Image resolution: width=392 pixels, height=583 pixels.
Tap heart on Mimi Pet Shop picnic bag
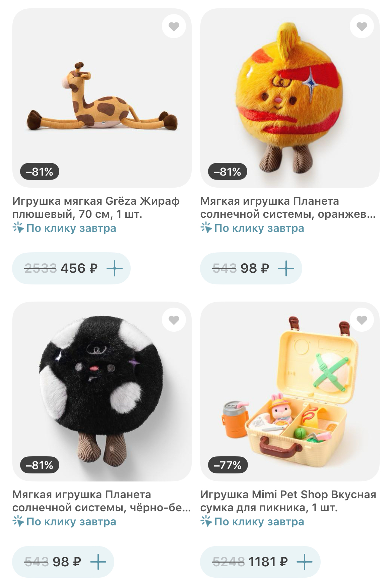[362, 320]
